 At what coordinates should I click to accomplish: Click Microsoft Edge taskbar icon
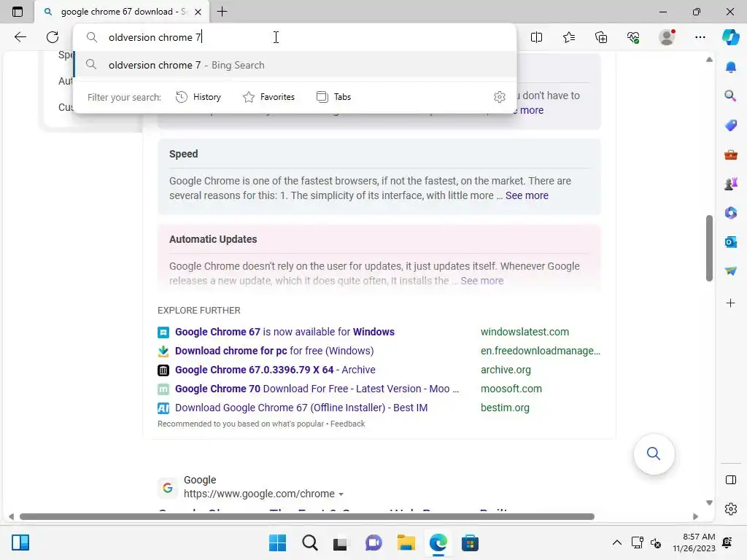(438, 542)
